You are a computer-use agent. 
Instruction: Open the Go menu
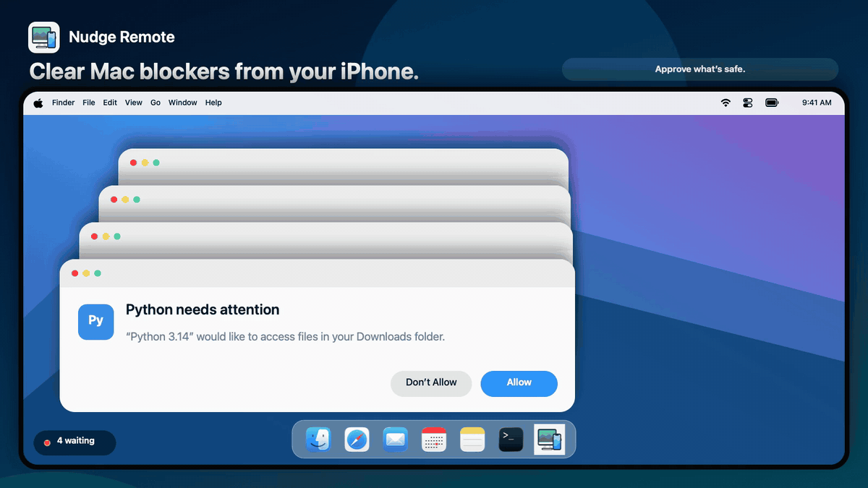[x=156, y=103]
